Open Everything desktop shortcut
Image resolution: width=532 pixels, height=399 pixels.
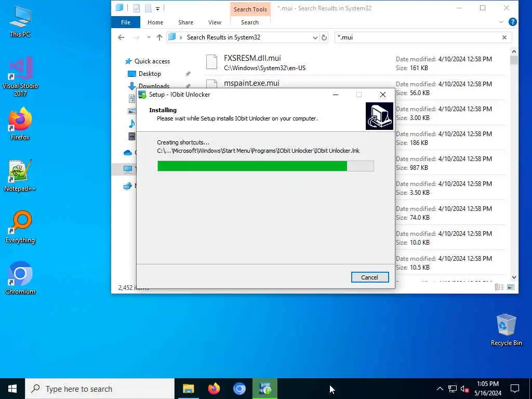click(x=20, y=227)
